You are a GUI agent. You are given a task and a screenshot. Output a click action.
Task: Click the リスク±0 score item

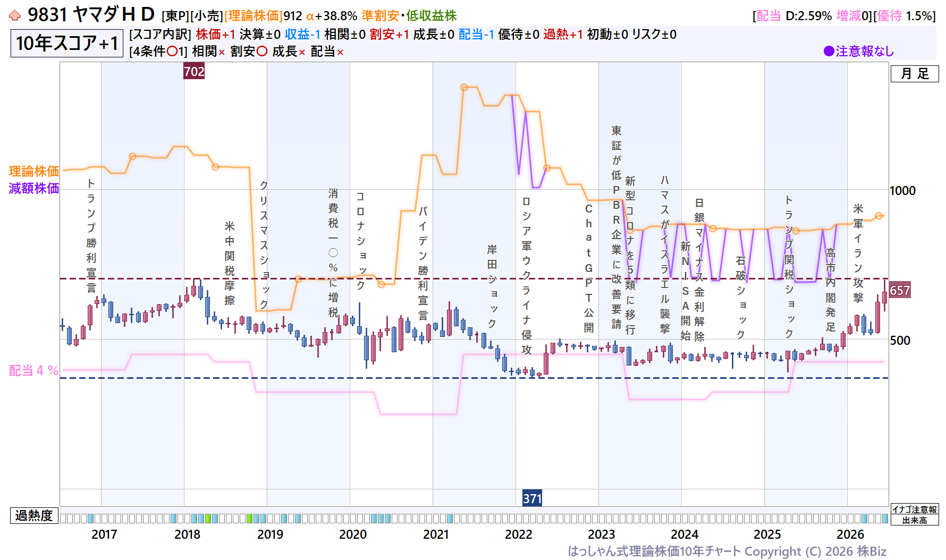(x=654, y=35)
